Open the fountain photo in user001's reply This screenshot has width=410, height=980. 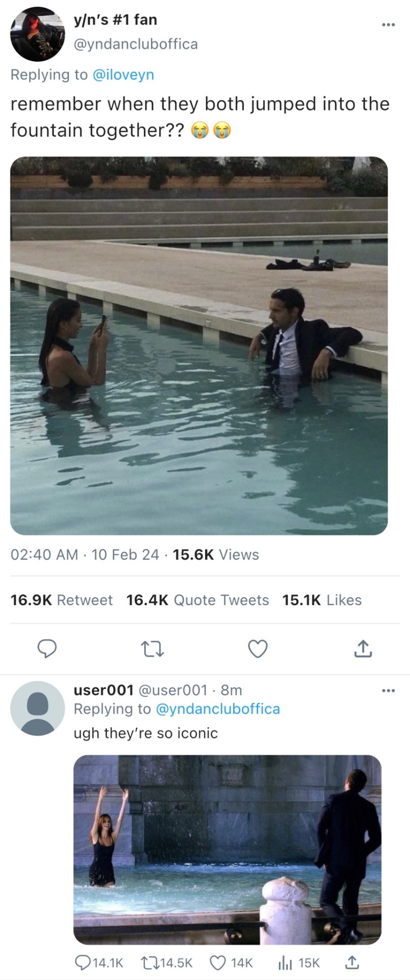[227, 849]
